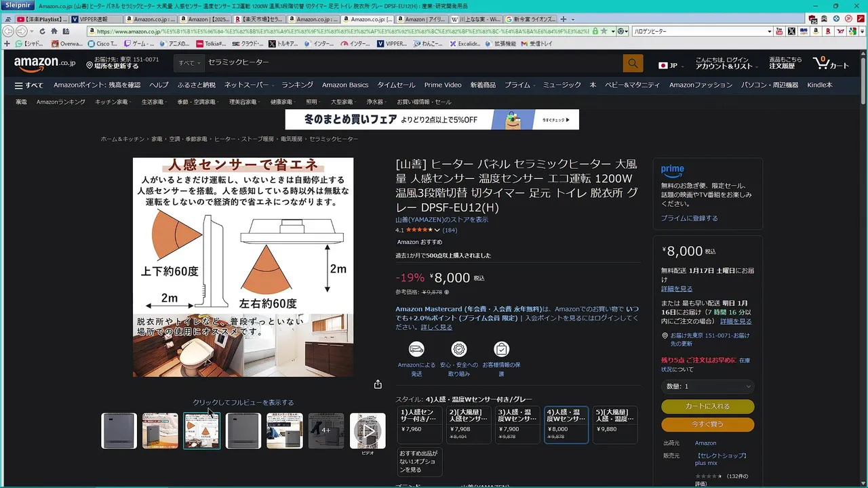Viewport: 868px width, 488px height.
Task: Click the Amazon delivery truck icon
Action: click(x=416, y=349)
